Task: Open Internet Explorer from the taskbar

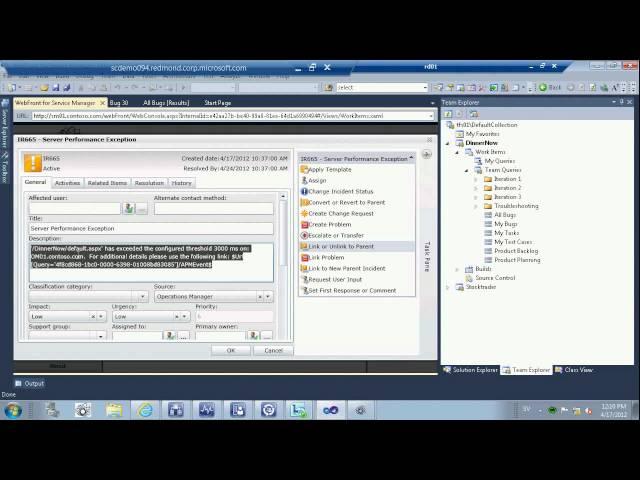Action: pos(145,410)
